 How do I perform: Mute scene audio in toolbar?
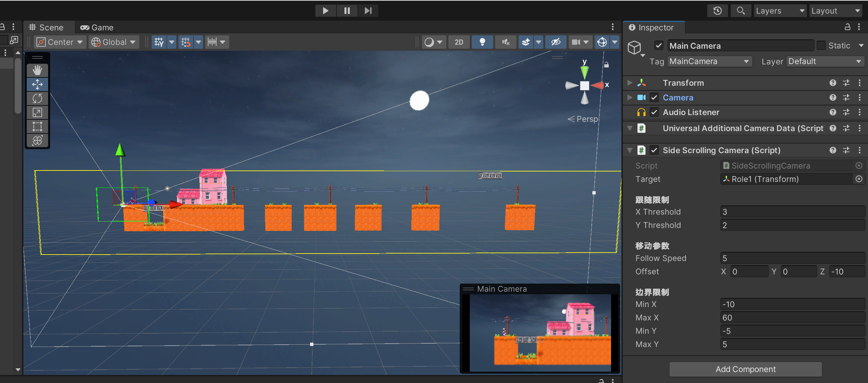click(505, 42)
